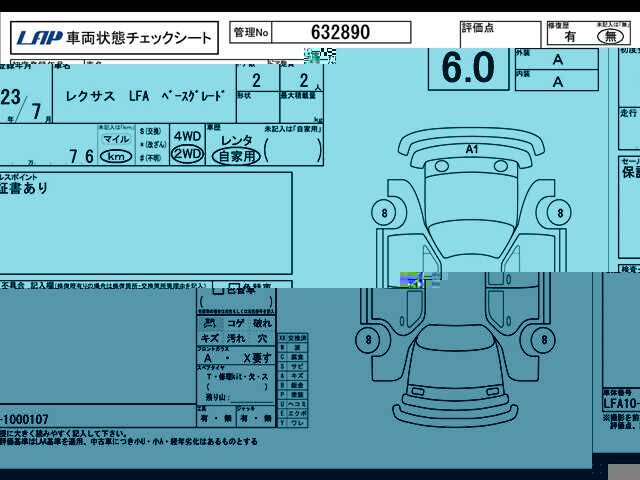Click the LAP logo in the header
The width and height of the screenshot is (640, 480).
[40, 38]
